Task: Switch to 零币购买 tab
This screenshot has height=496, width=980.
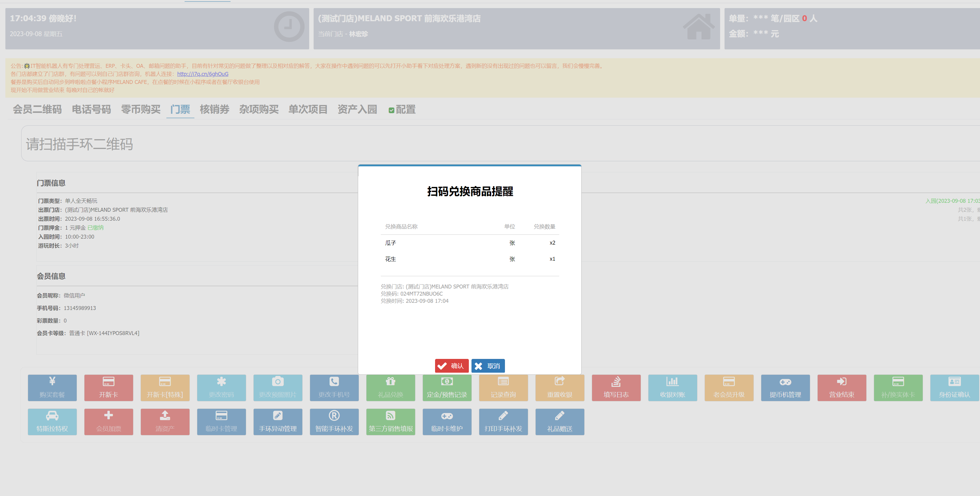Action: pyautogui.click(x=141, y=110)
